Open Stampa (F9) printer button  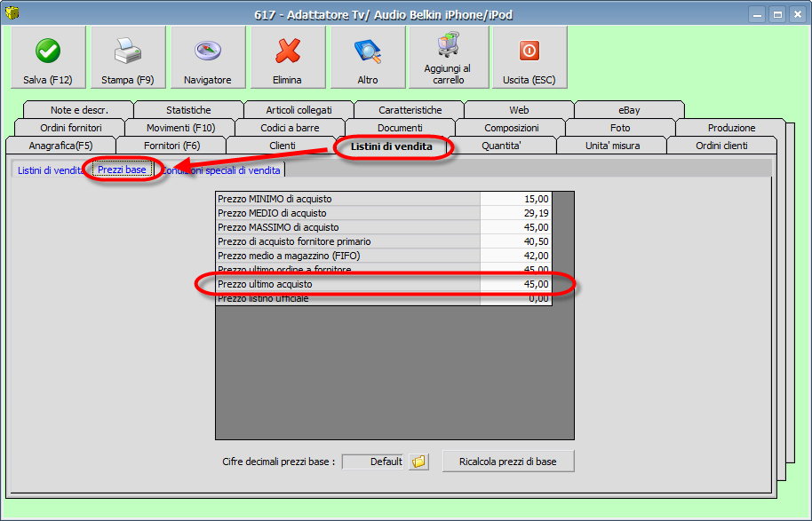point(128,58)
